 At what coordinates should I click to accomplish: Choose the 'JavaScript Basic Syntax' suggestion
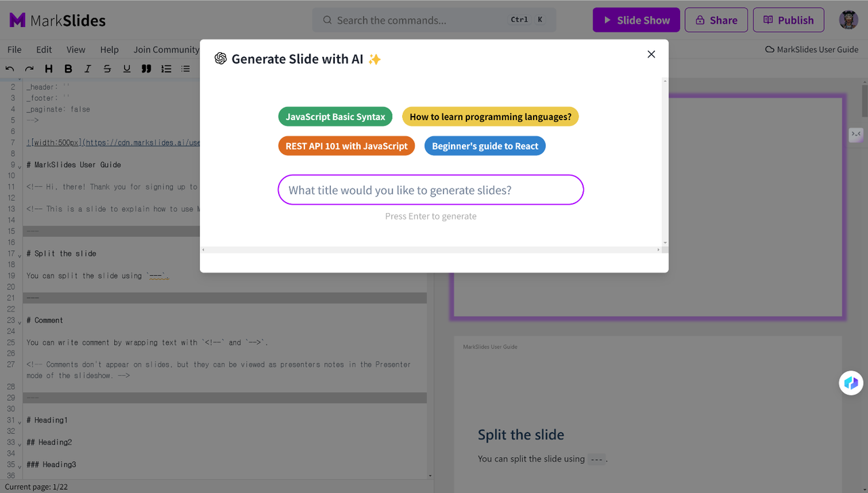pyautogui.click(x=335, y=117)
